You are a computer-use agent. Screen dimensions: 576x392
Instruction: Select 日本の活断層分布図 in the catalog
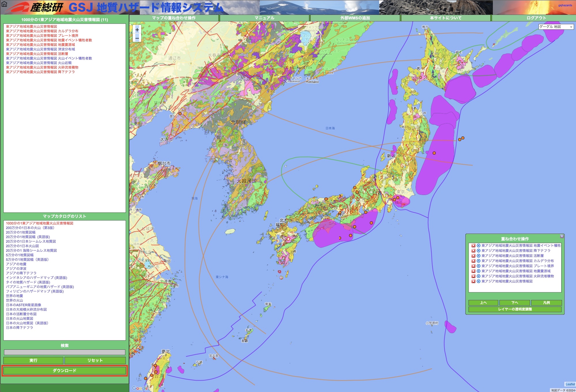click(21, 314)
